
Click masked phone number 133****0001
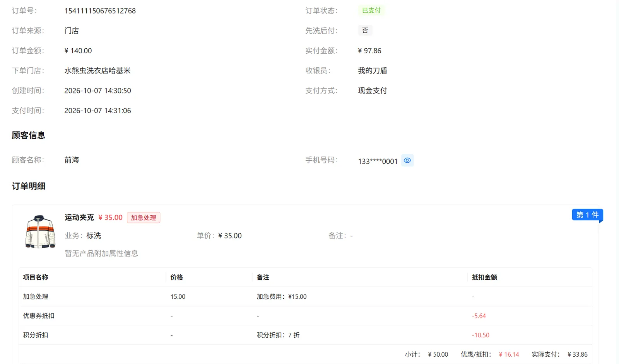tap(378, 162)
